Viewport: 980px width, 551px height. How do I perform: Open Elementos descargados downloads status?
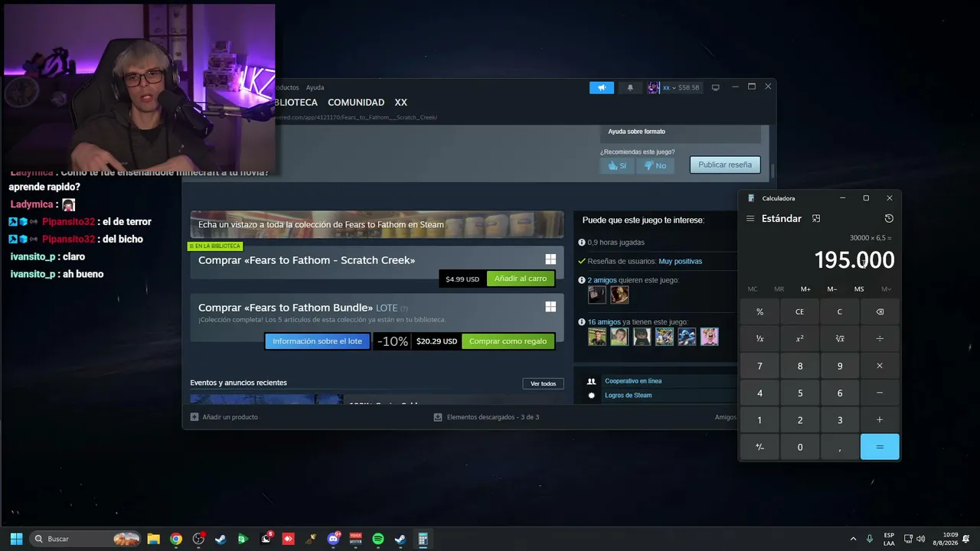coord(486,417)
